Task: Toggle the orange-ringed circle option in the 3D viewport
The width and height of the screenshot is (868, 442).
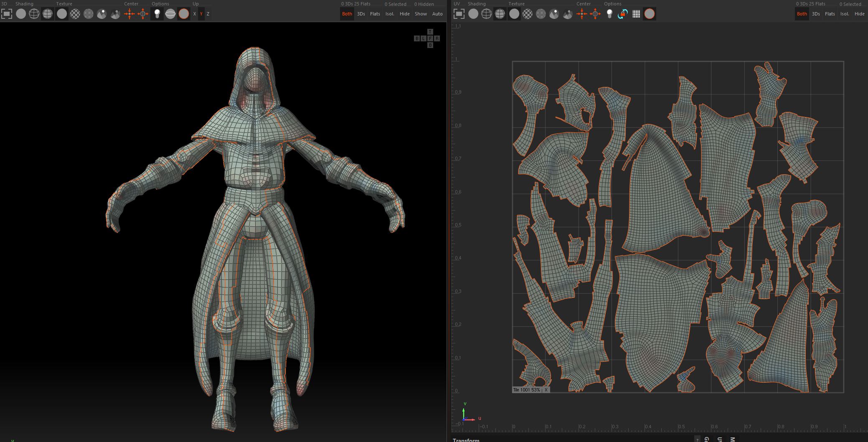Action: pyautogui.click(x=184, y=14)
